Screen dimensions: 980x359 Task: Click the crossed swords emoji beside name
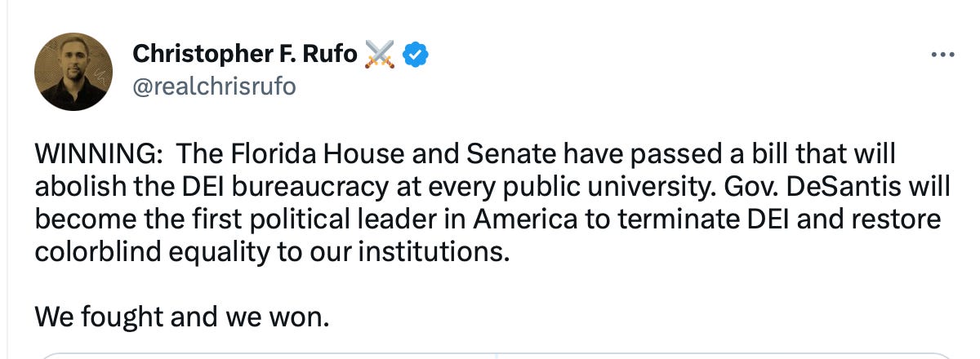click(x=380, y=55)
